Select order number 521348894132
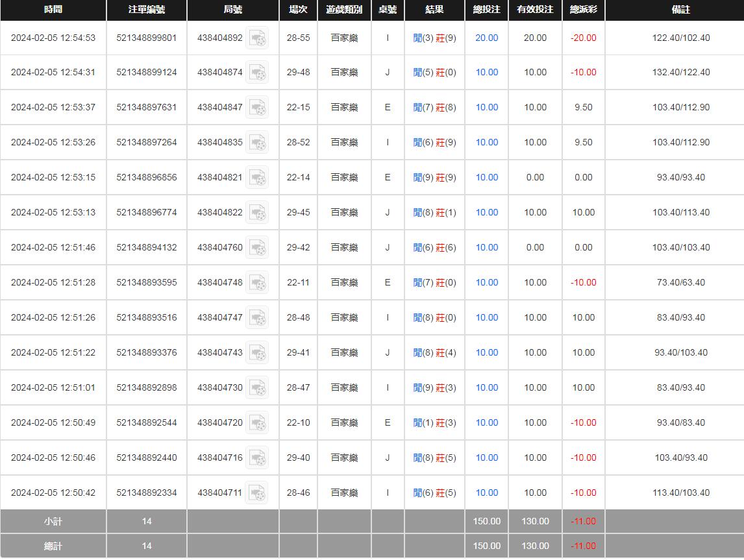The image size is (744, 560). 147,247
